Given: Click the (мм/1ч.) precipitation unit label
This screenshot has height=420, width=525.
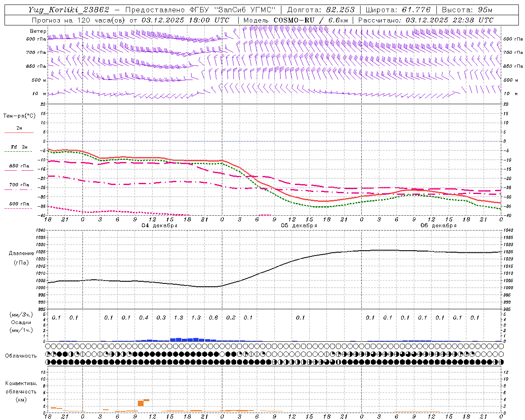Looking at the screenshot, I should [x=21, y=330].
